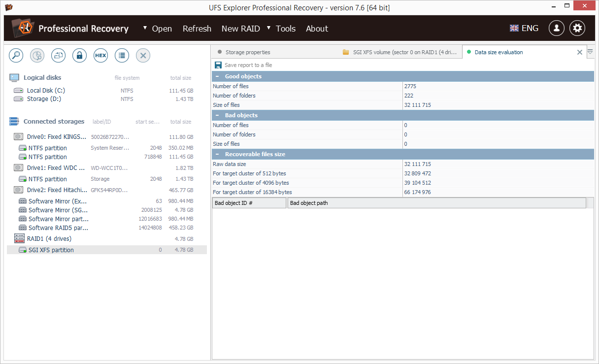This screenshot has width=599, height=364.
Task: Click the UK flag language icon
Action: click(514, 28)
